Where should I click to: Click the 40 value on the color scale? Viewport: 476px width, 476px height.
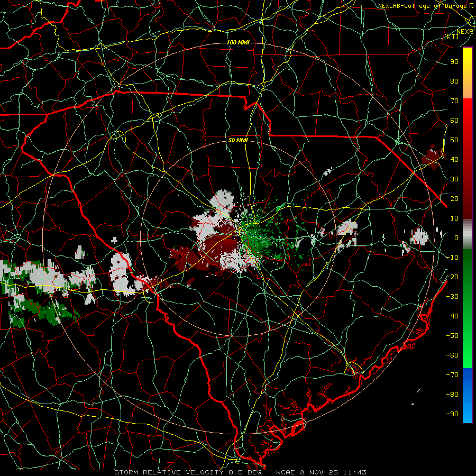pyautogui.click(x=454, y=160)
